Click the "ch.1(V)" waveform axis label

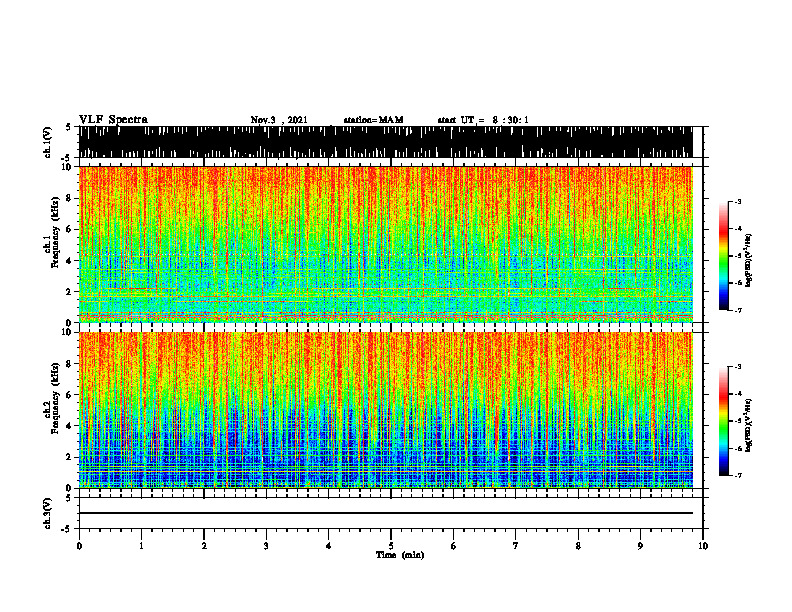tap(48, 142)
